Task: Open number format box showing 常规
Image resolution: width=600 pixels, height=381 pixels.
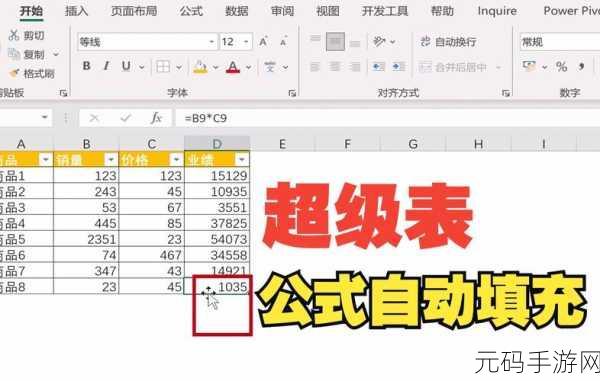Action: 559,42
